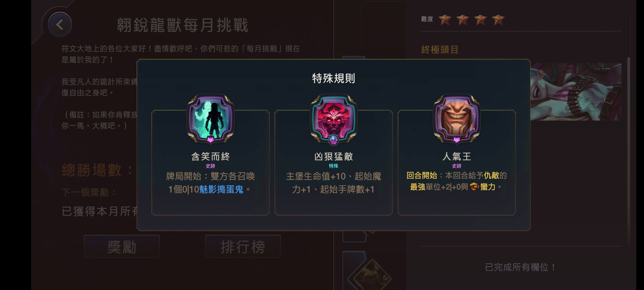Tap the purple epic gem under 含笑而終

tap(210, 140)
